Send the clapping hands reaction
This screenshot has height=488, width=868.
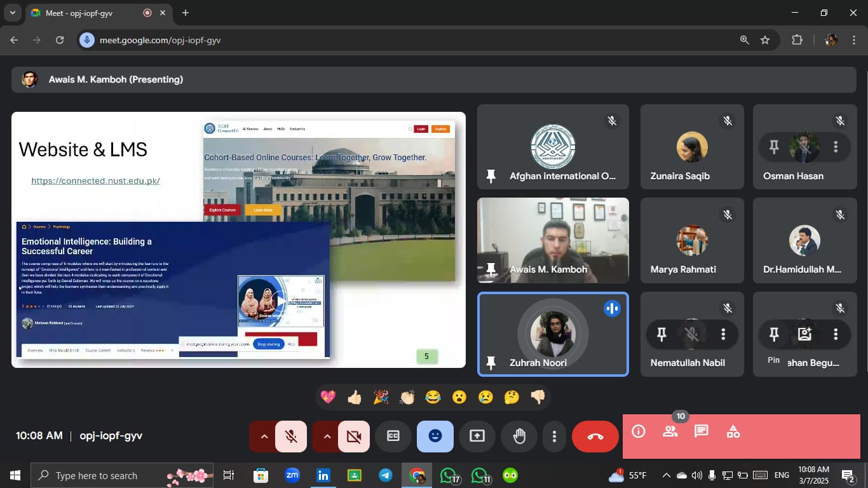click(407, 398)
